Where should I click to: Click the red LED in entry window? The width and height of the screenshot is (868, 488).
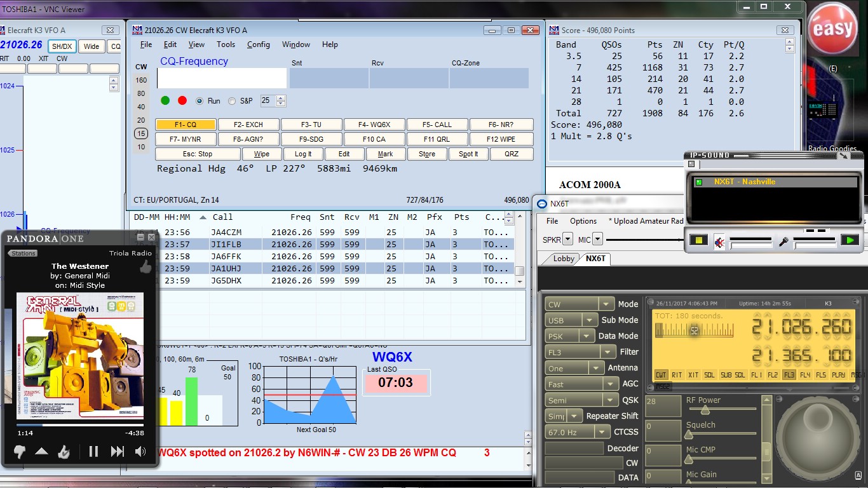click(182, 100)
